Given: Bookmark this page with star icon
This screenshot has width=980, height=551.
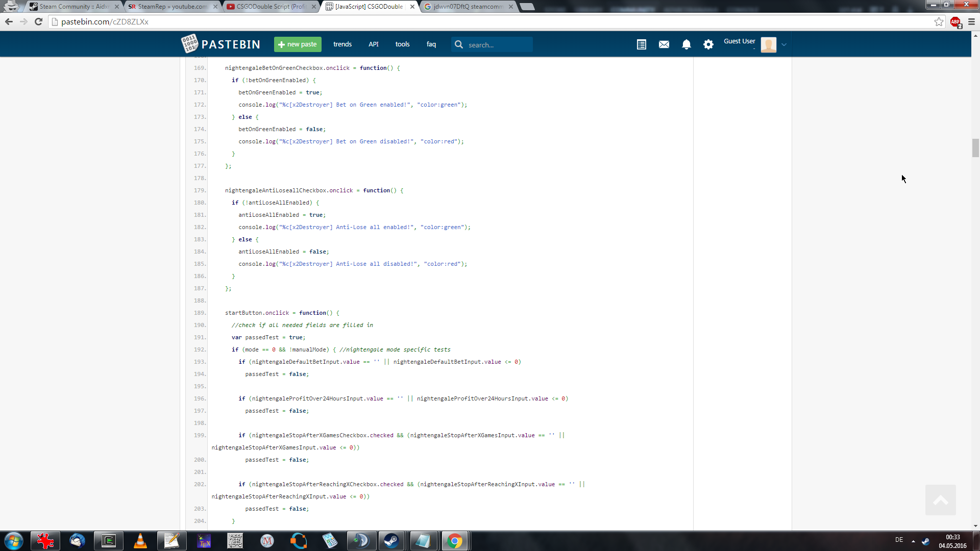Looking at the screenshot, I should pyautogui.click(x=939, y=22).
